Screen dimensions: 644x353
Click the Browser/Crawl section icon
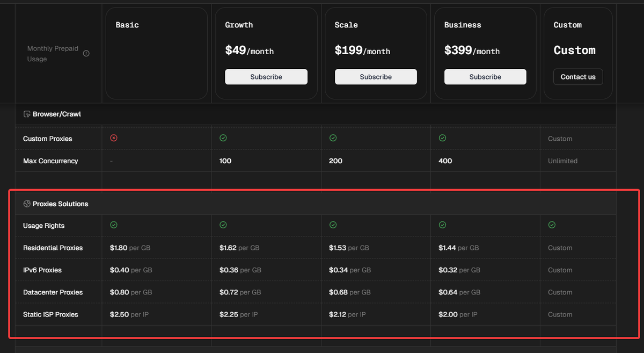[x=27, y=114]
